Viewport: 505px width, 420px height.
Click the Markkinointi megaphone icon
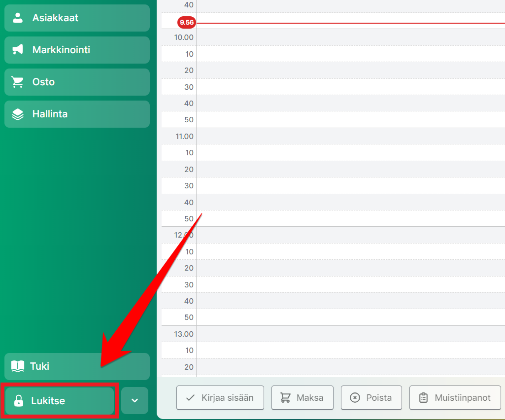(x=18, y=50)
